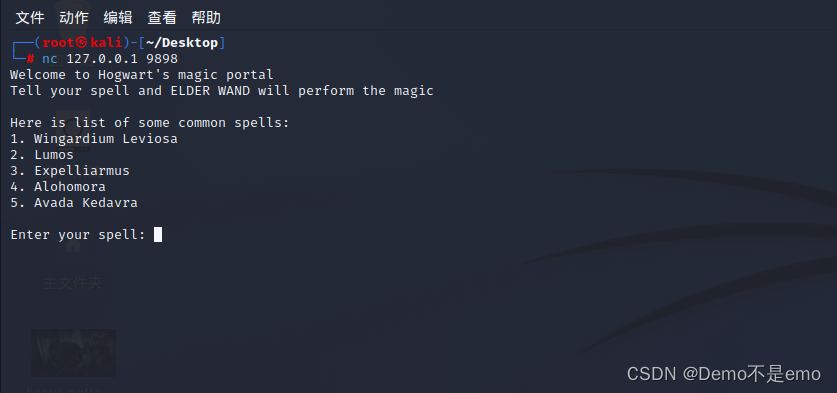The width and height of the screenshot is (837, 393).
Task: Open the 查看 menu
Action: click(x=162, y=18)
